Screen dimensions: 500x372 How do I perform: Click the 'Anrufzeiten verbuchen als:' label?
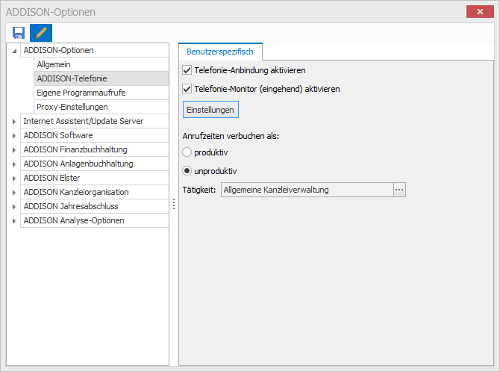[x=231, y=136]
